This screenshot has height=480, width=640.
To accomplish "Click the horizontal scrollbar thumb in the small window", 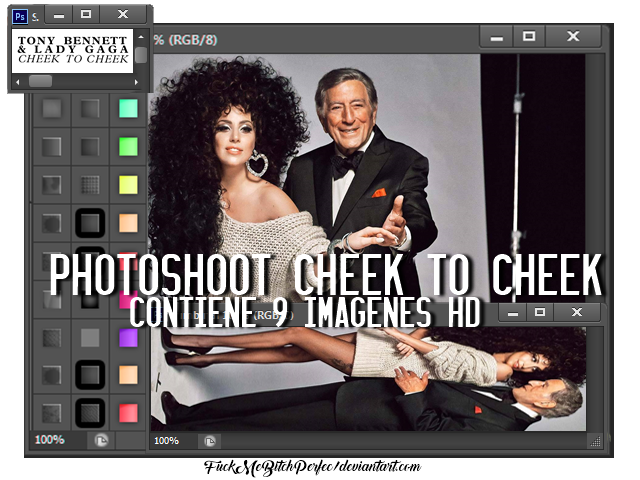I will tap(40, 81).
